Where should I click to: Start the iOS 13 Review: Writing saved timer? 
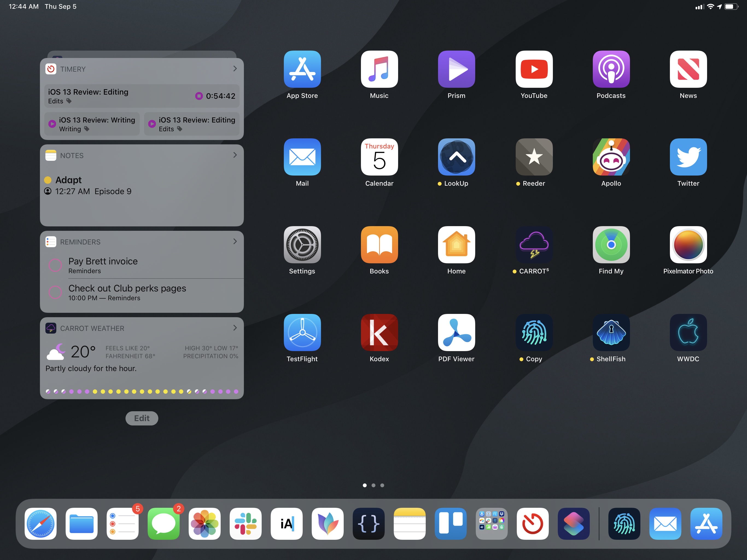pos(52,124)
